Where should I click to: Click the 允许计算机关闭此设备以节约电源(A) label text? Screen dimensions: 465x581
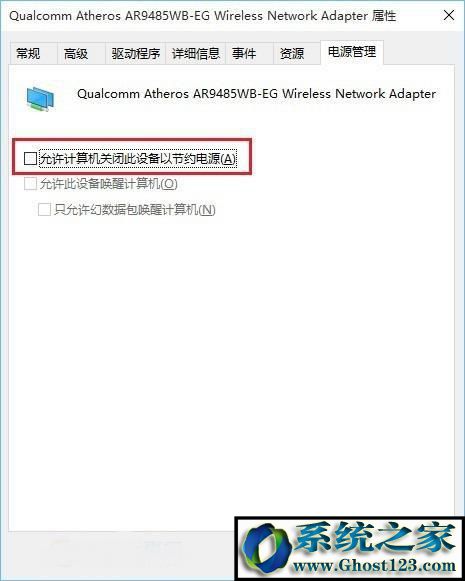coord(137,159)
